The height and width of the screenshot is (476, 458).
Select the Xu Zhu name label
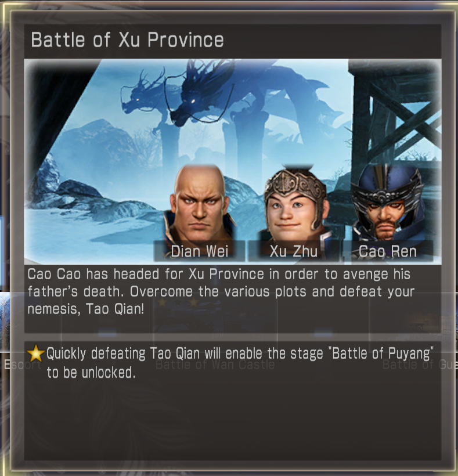(x=294, y=251)
